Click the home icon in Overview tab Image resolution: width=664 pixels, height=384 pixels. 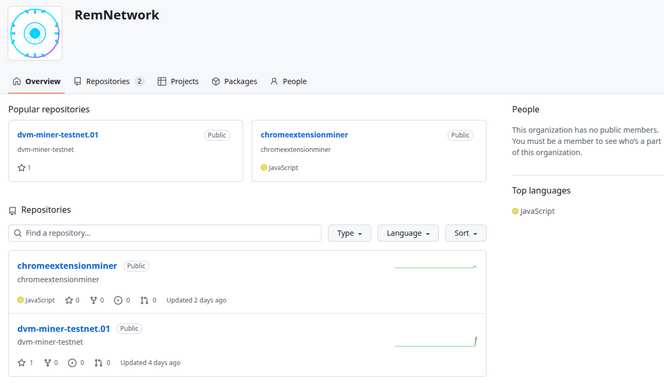pos(17,81)
